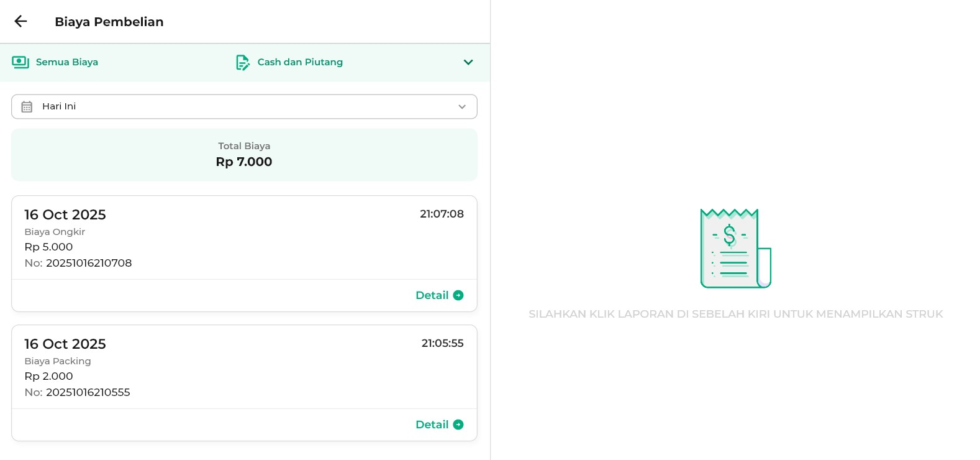Click the calendar icon in the date filter

tap(27, 107)
